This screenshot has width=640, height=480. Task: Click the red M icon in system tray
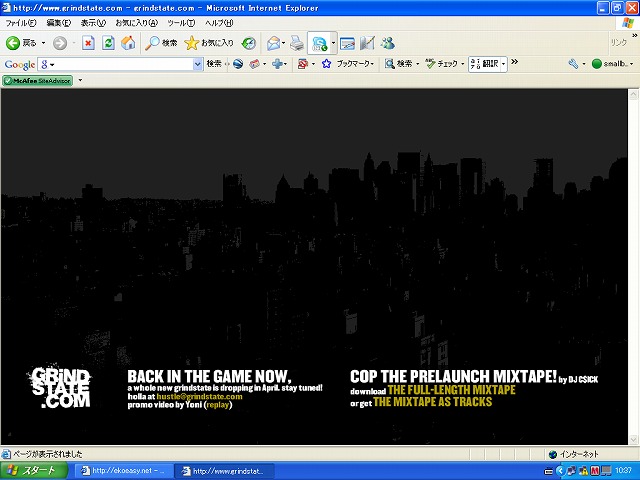(x=594, y=471)
